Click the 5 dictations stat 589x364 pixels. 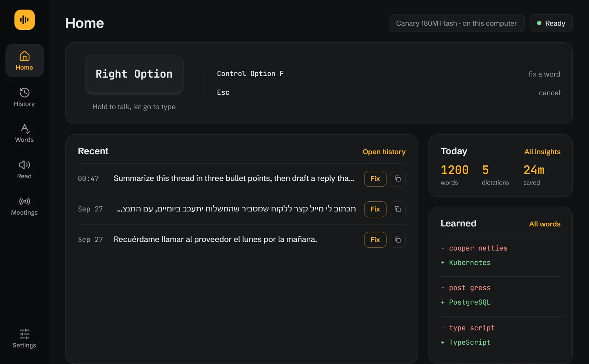click(x=495, y=175)
